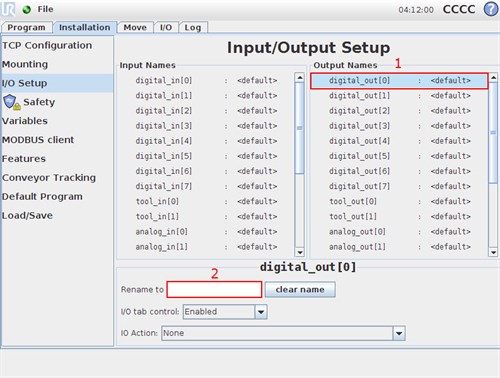Click the green status indicator icon
The width and height of the screenshot is (500, 378).
[27, 10]
